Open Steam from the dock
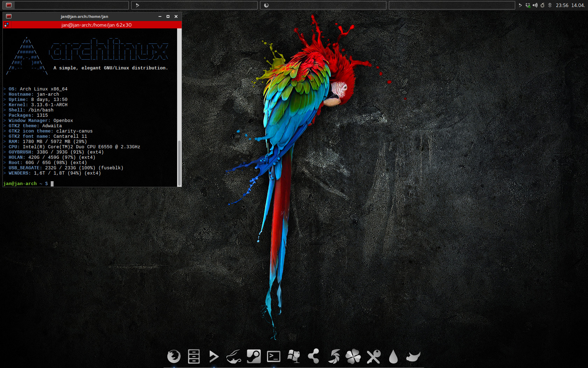588x368 pixels. pos(253,356)
